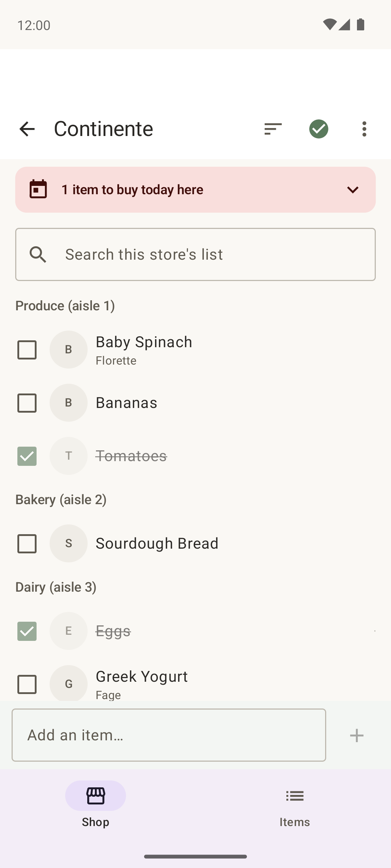Tap the Baby Spinach avatar icon
Screen dimensions: 391x868
point(68,350)
